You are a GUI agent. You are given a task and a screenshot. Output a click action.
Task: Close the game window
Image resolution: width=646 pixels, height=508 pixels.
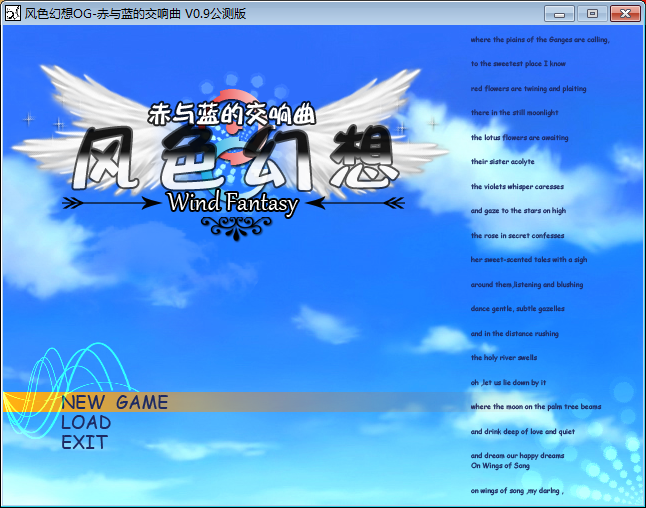tap(625, 14)
